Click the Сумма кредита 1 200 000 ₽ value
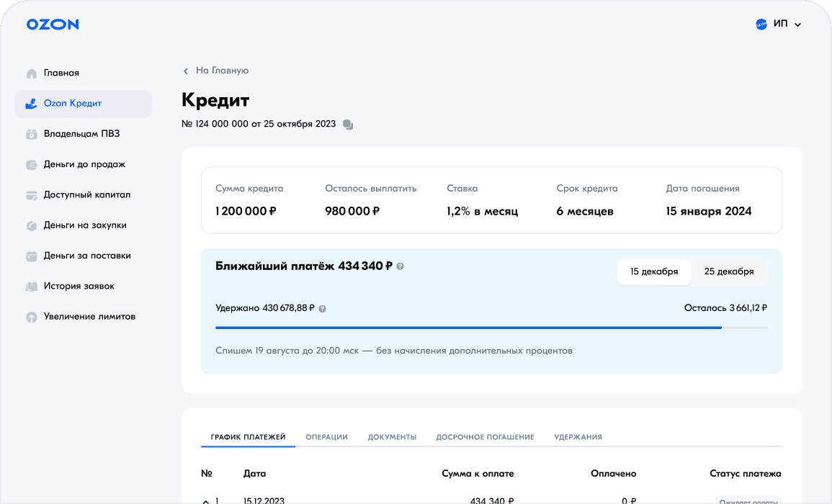832x504 pixels. (246, 211)
